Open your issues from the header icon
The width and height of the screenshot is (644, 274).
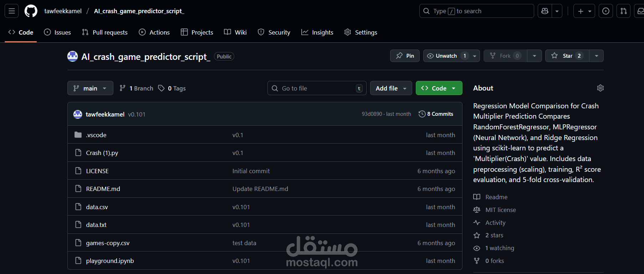[605, 11]
